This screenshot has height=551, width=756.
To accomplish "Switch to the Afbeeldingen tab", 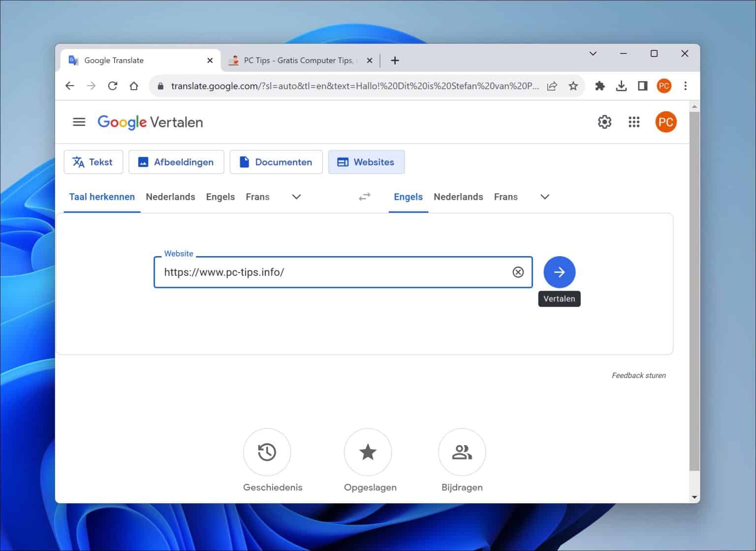I will [176, 162].
